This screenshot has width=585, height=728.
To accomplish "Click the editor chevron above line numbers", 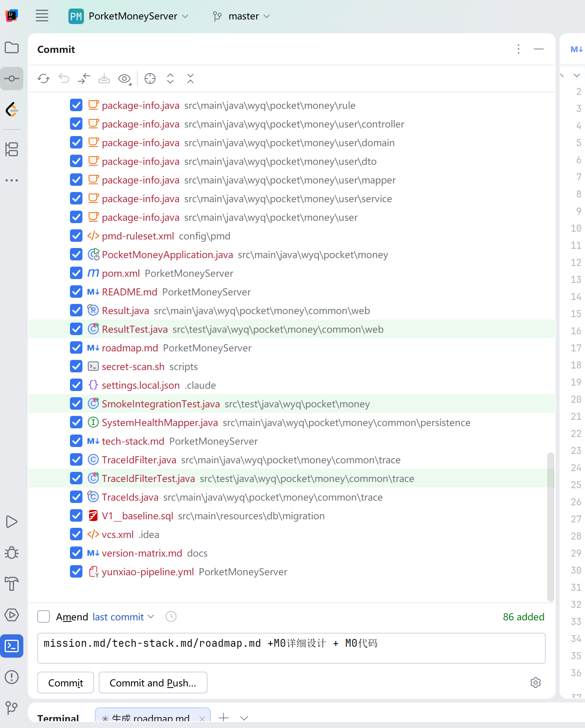I will click(x=577, y=75).
